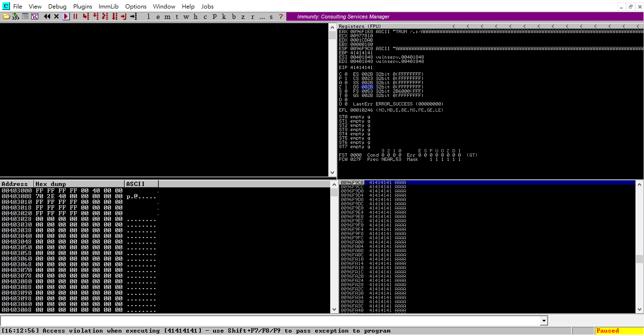Image resolution: width=644 pixels, height=335 pixels.
Task: Open the Breakpoints window
Action: tap(233, 17)
